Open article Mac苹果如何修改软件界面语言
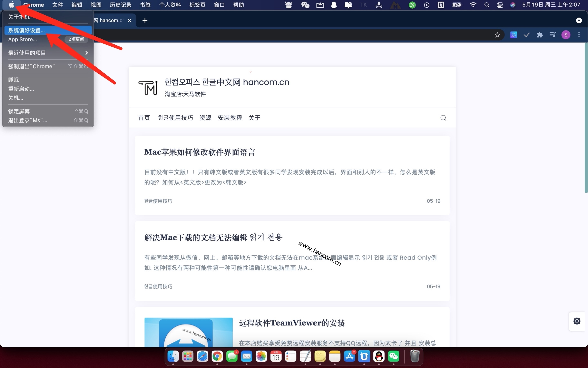Image resolution: width=588 pixels, height=368 pixels. pyautogui.click(x=199, y=152)
